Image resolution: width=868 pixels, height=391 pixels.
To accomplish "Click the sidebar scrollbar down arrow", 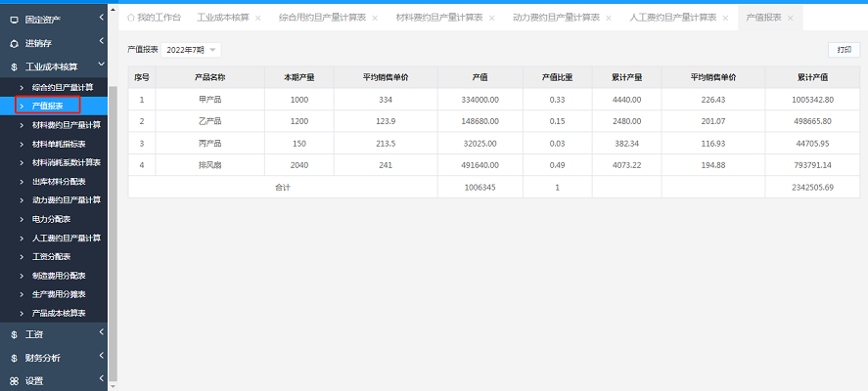I will click(x=113, y=386).
